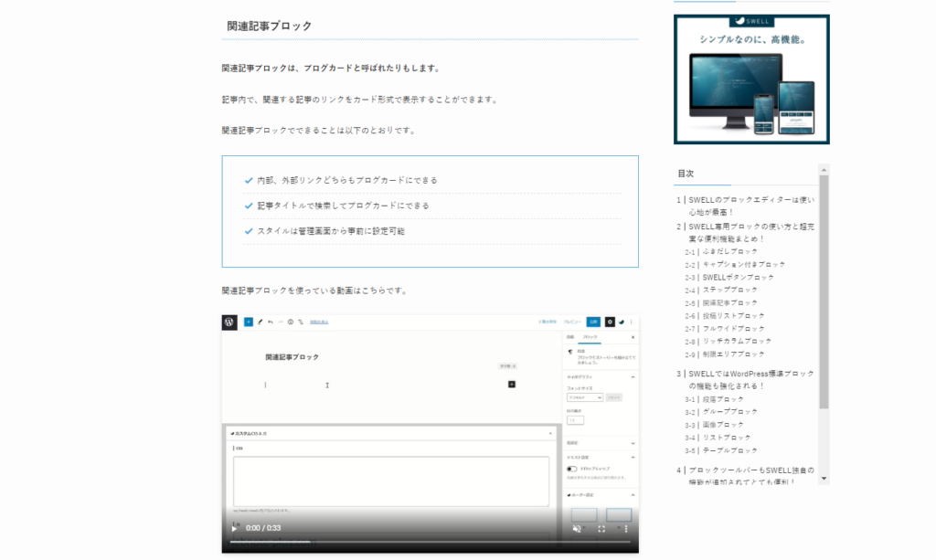Viewport: 936px width, 560px height.
Task: Click the table of contents scrollbar thumb
Action: point(824,291)
